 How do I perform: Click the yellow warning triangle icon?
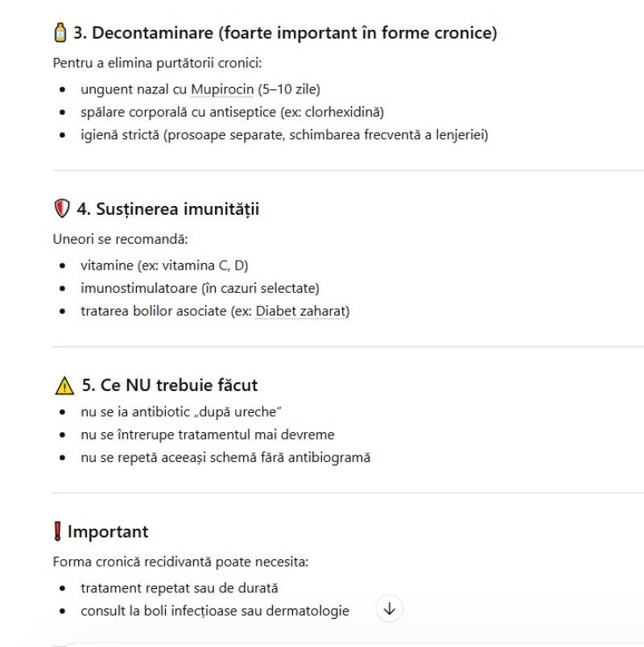click(x=64, y=385)
